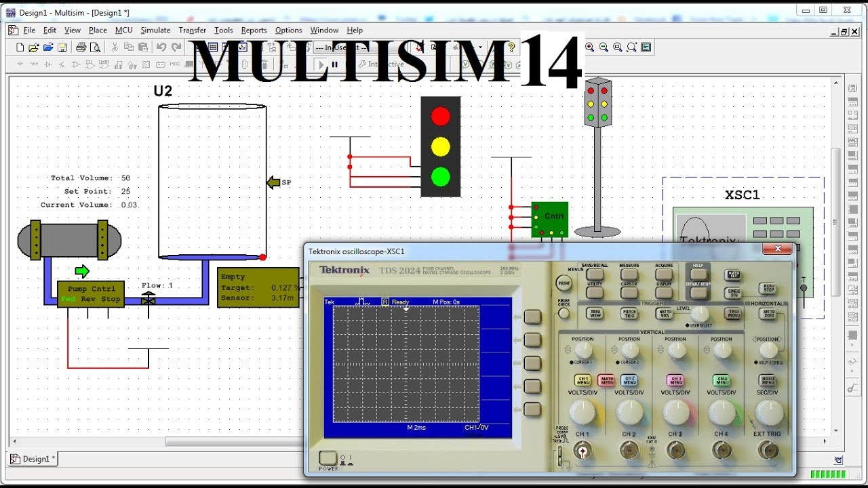Select the zoom area tool

(618, 47)
